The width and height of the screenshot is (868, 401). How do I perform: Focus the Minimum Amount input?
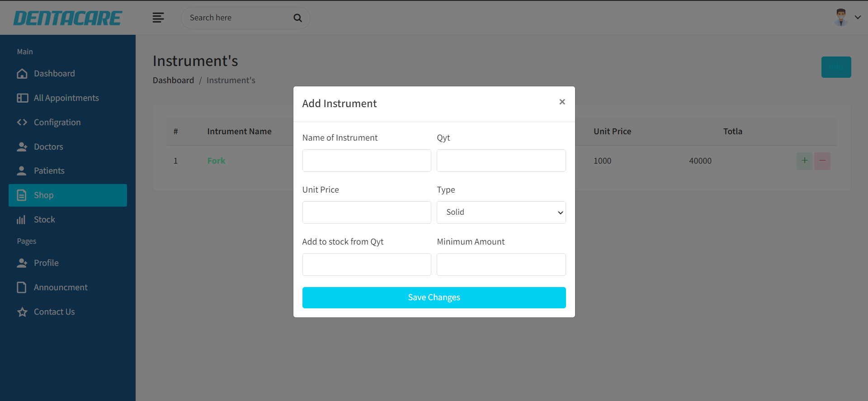[501, 264]
